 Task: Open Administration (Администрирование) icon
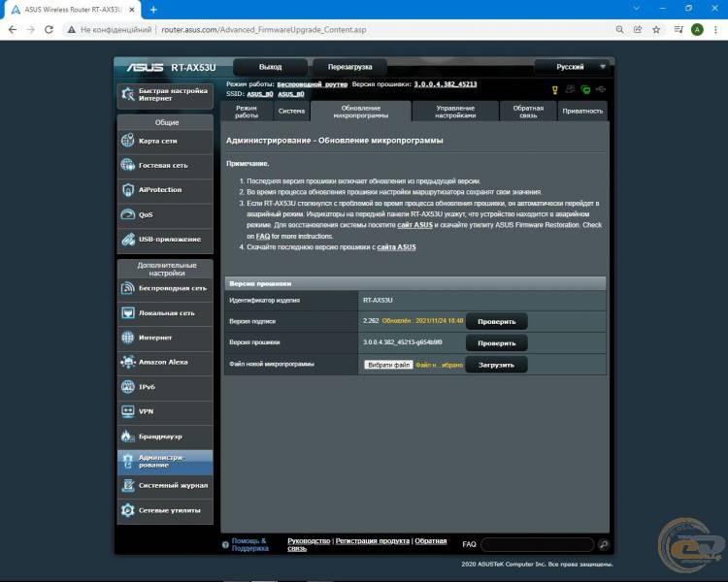click(x=128, y=462)
